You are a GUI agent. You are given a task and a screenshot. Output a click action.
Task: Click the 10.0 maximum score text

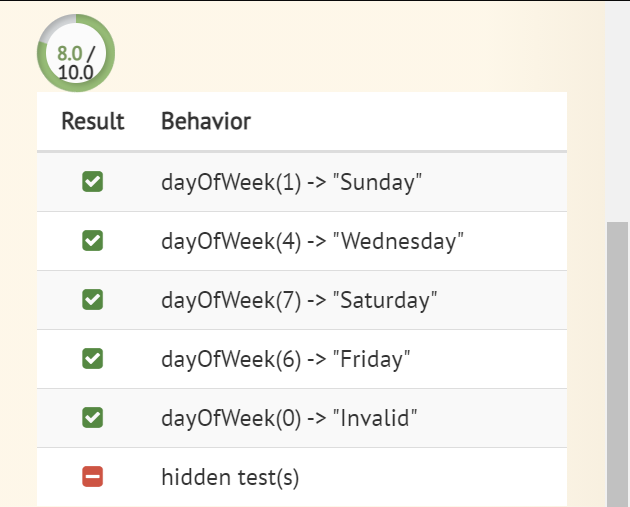[76, 72]
